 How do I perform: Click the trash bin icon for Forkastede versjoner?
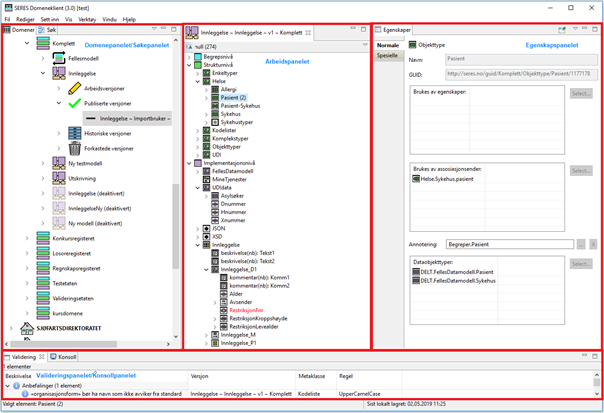coord(74,148)
